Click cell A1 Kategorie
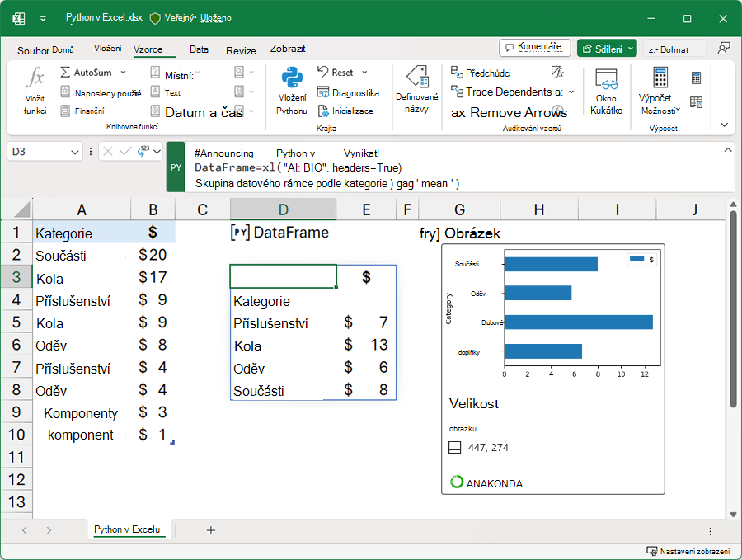 click(82, 233)
